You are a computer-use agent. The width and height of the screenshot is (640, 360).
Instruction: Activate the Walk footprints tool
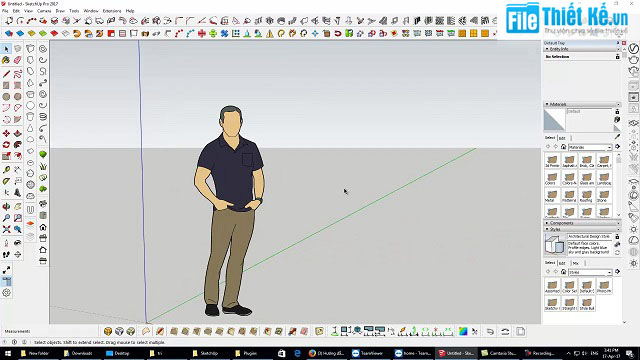tap(6, 255)
